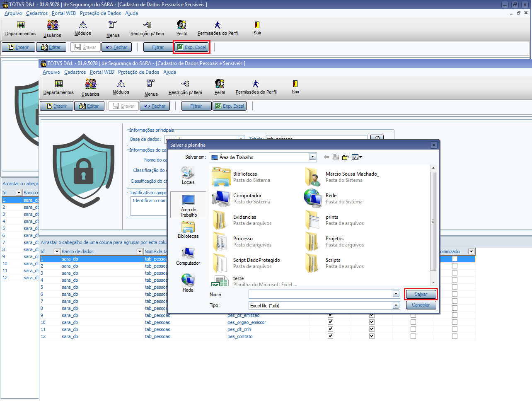
Task: Toggle Anonimizado checkbox for row Id 7
Action: click(455, 301)
